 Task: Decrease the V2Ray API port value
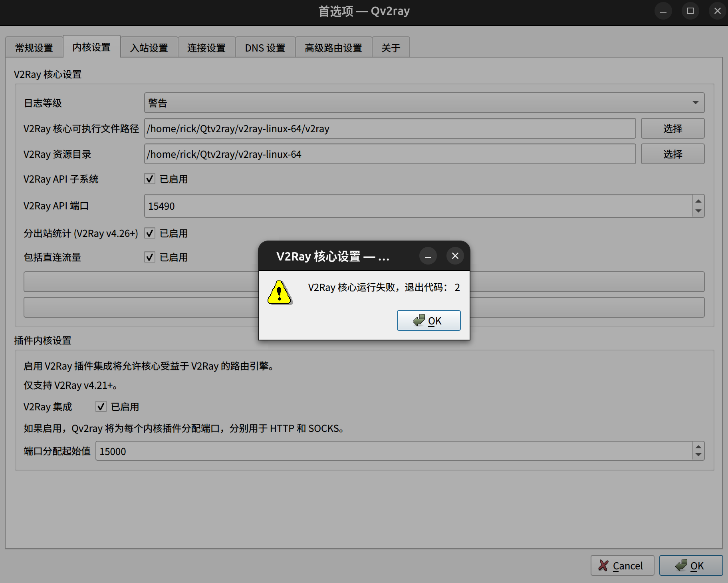click(698, 211)
